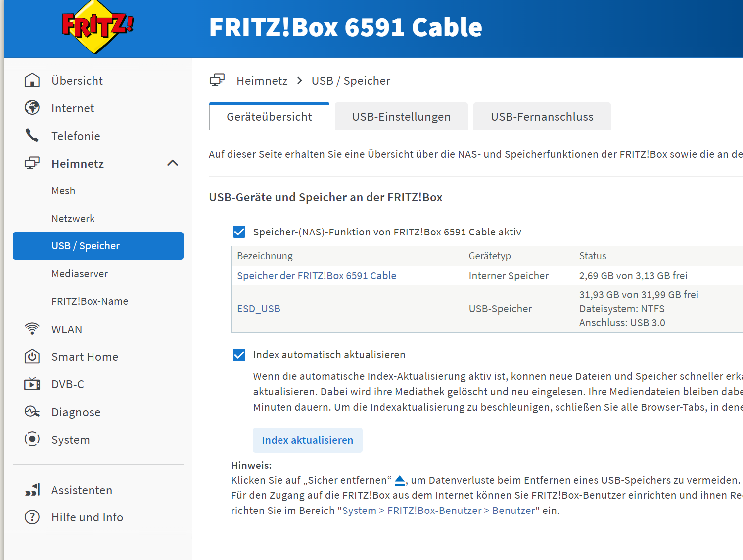Click the Internet globe icon
Screen dimensions: 743x560
click(32, 108)
